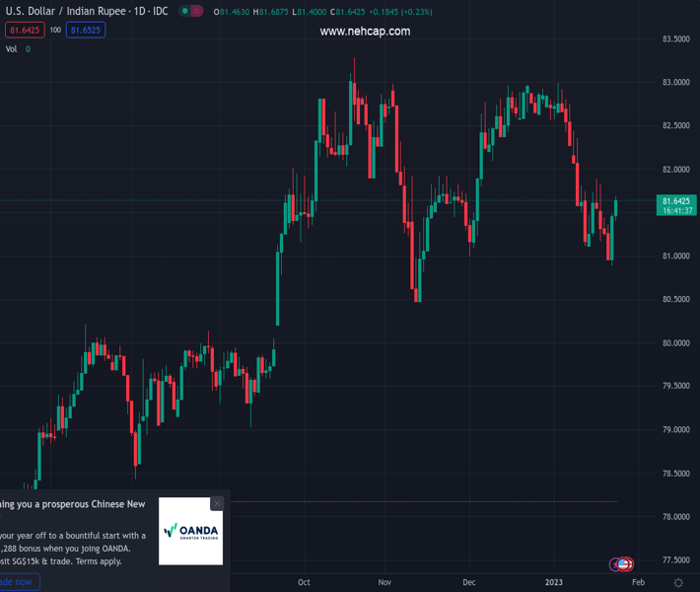This screenshot has height=592, width=700.
Task: Click the Nov label on time axis
Action: tap(385, 582)
